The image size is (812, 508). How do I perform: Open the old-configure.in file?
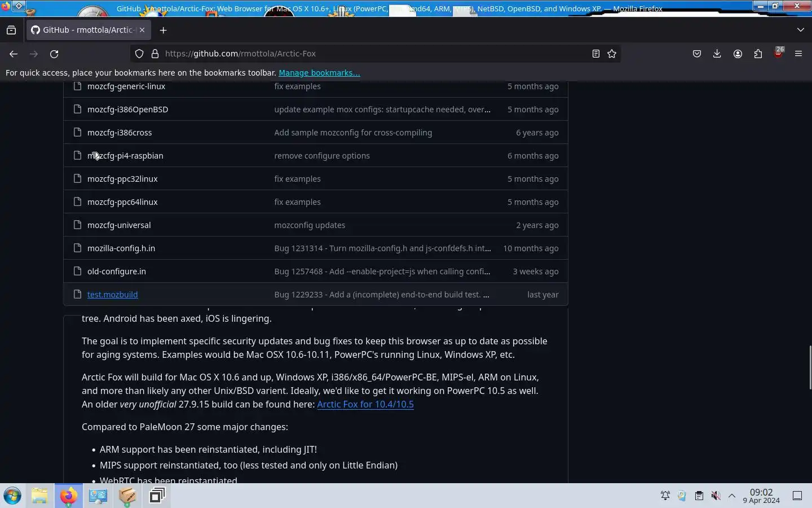click(x=117, y=271)
